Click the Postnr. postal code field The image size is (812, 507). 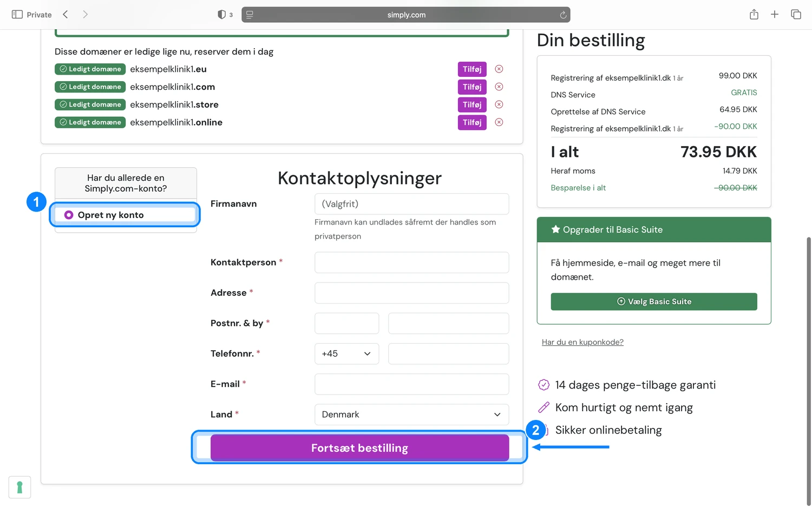pos(346,323)
